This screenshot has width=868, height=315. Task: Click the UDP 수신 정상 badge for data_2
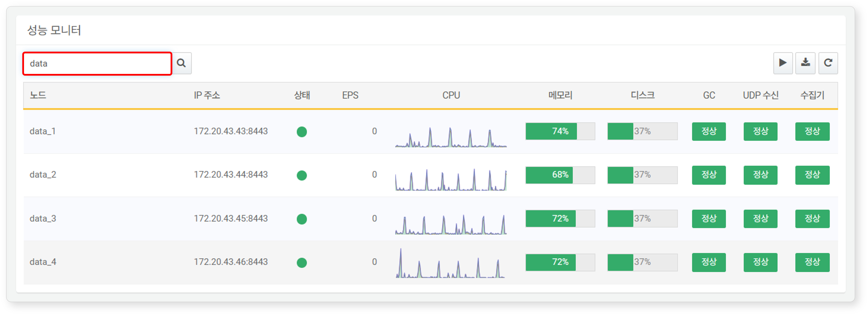[x=760, y=175]
